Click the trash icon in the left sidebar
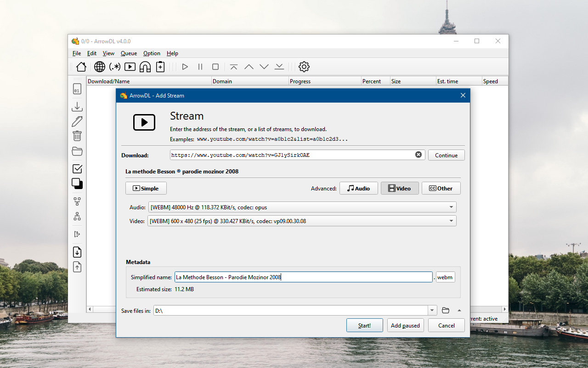Viewport: 588px width, 368px height. pos(77,136)
